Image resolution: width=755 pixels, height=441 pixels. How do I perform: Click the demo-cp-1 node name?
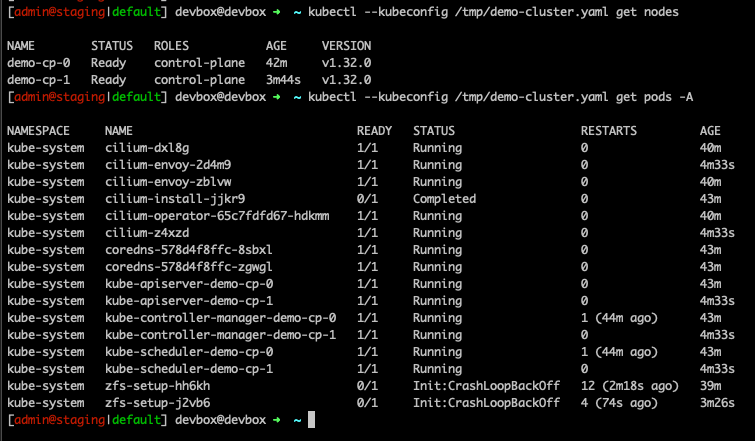(38, 80)
